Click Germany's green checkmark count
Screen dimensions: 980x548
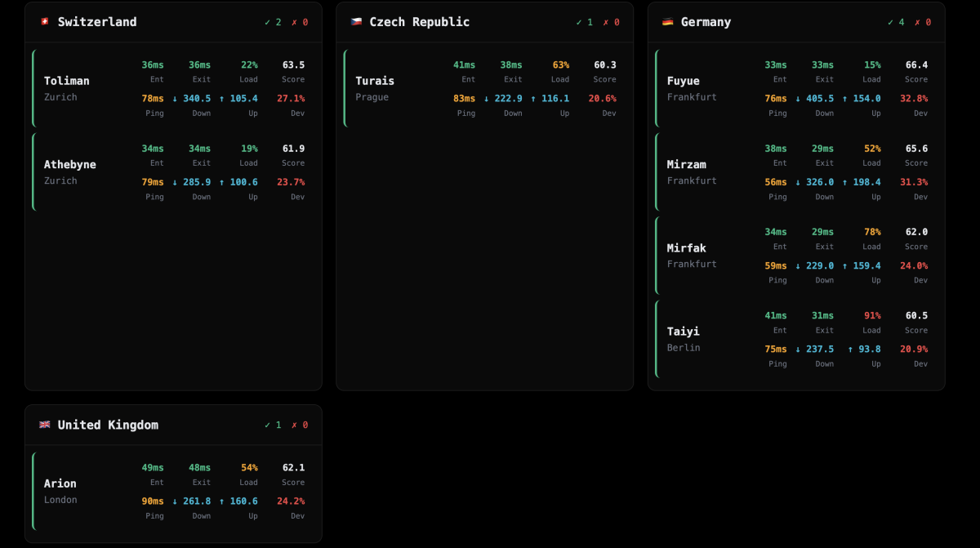pos(896,22)
